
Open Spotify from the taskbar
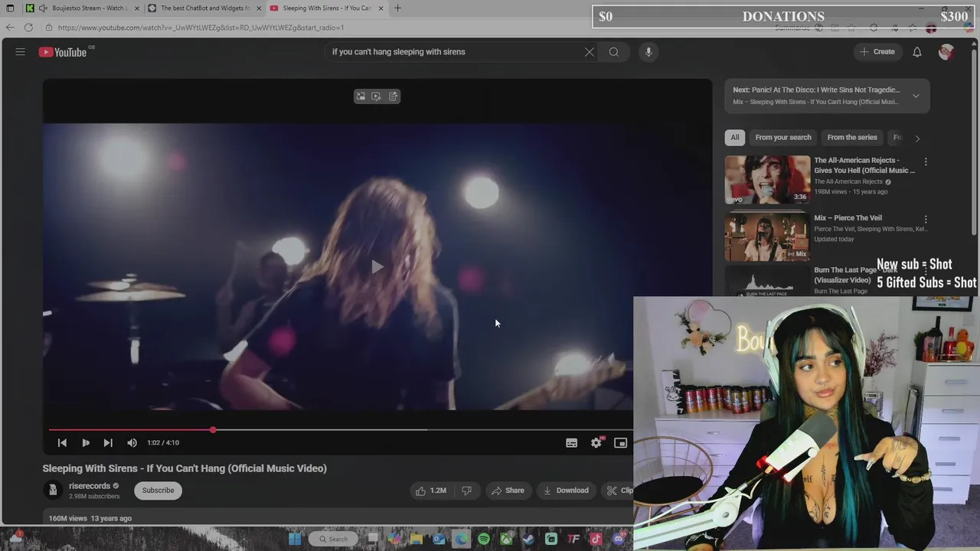(484, 539)
